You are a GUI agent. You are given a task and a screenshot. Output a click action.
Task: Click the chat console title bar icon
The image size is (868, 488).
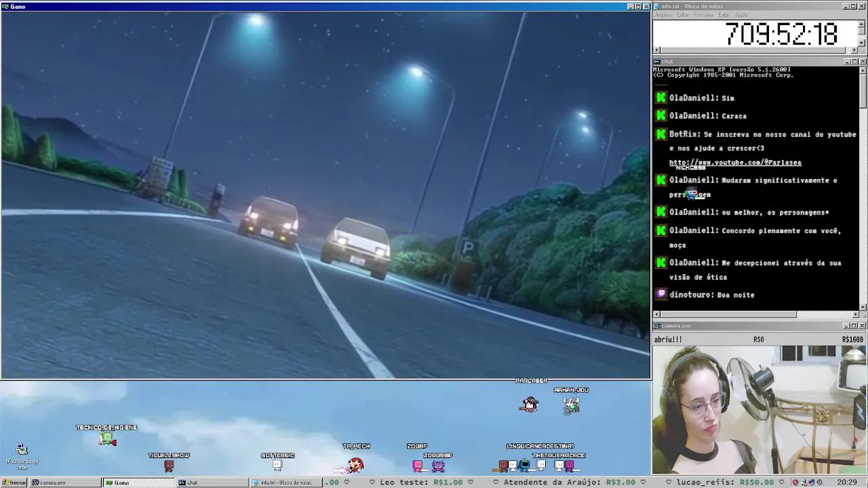657,62
